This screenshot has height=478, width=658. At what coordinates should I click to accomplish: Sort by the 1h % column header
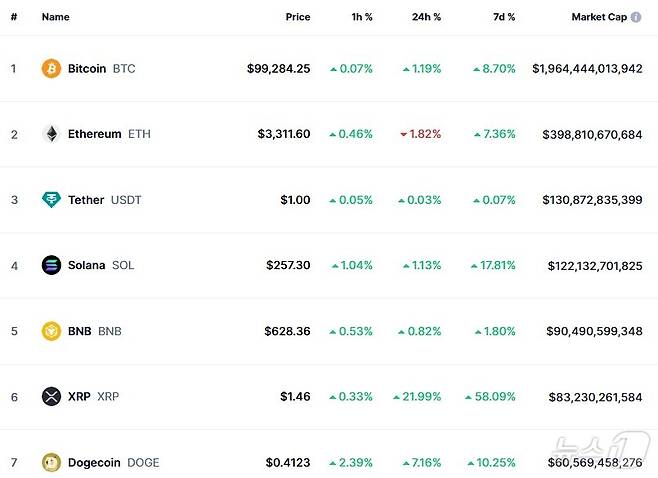(x=362, y=17)
